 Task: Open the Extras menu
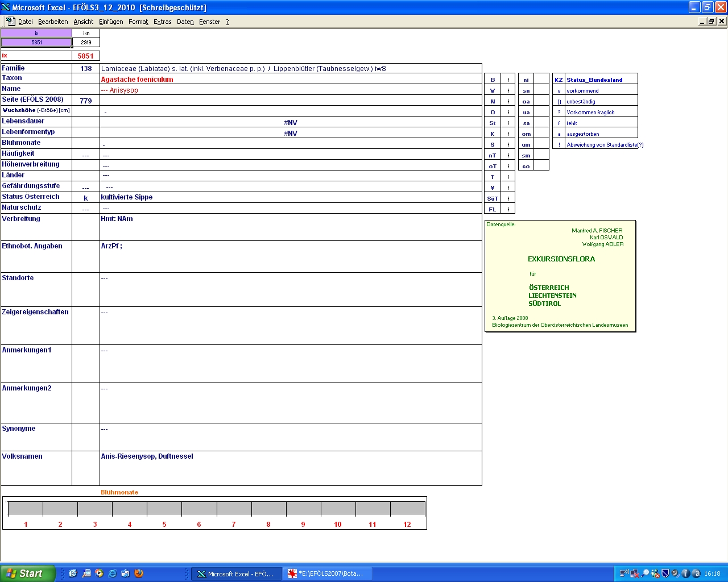coord(162,22)
